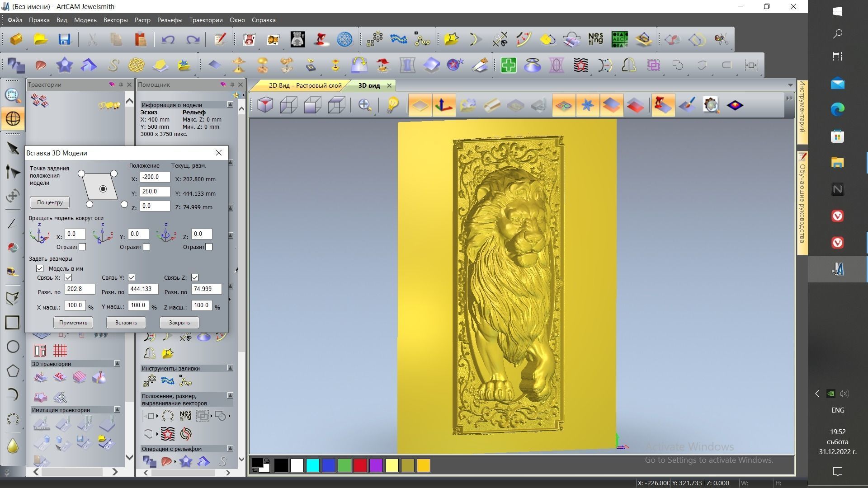The height and width of the screenshot is (488, 868).
Task: Toggle the Модель в мм checkbox
Action: [40, 268]
